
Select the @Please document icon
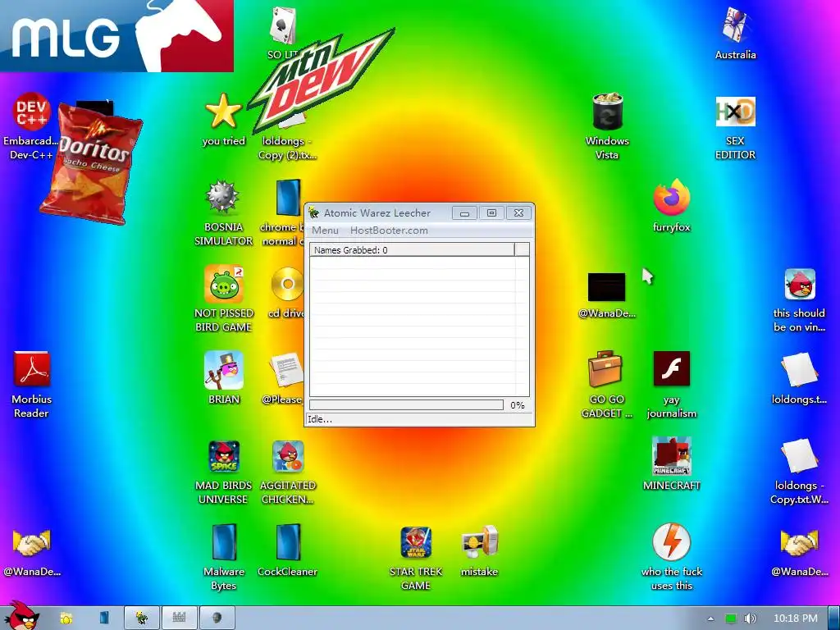point(284,377)
